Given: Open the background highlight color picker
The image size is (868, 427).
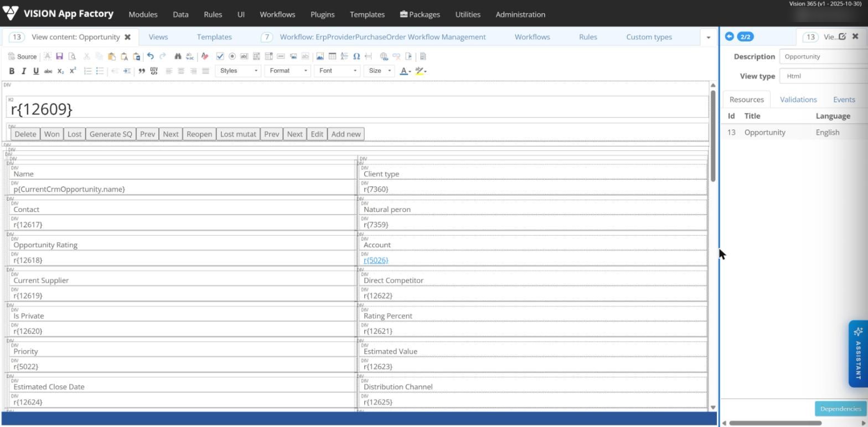Looking at the screenshot, I should pos(421,71).
